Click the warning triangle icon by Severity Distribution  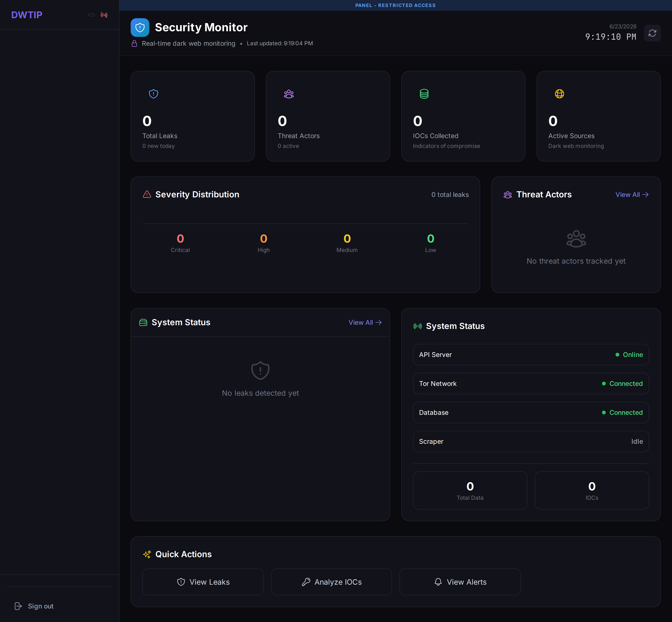point(147,195)
